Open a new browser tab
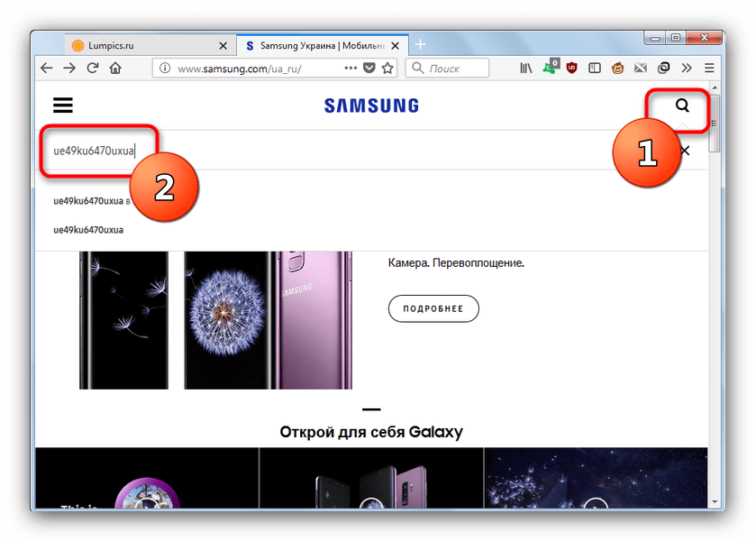Viewport: 756px width, 541px height. point(420,44)
